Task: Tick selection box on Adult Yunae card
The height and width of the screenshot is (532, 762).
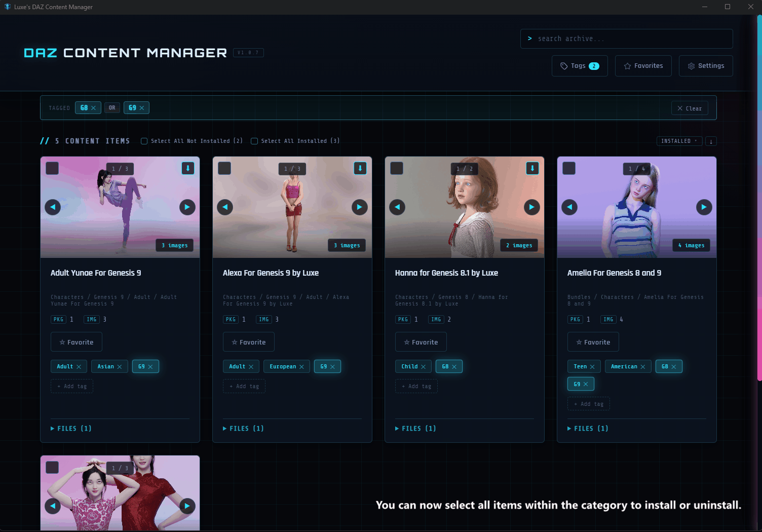Action: (52, 168)
